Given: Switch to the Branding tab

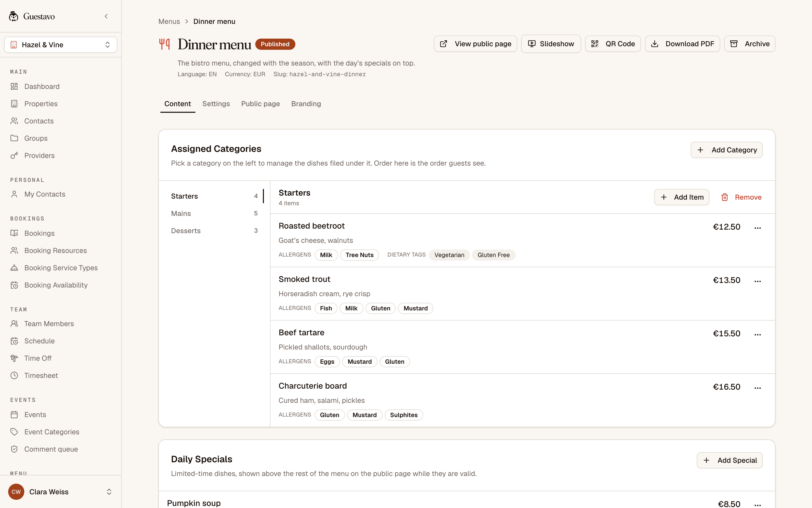Looking at the screenshot, I should pyautogui.click(x=306, y=104).
